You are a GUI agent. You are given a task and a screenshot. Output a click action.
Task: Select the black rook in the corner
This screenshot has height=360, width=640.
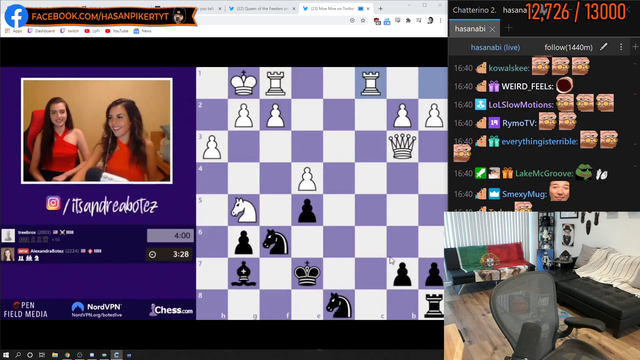pyautogui.click(x=434, y=306)
